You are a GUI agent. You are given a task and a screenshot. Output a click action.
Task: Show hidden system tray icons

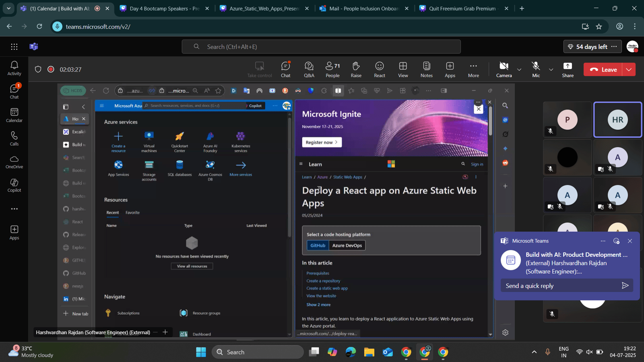pyautogui.click(x=534, y=352)
